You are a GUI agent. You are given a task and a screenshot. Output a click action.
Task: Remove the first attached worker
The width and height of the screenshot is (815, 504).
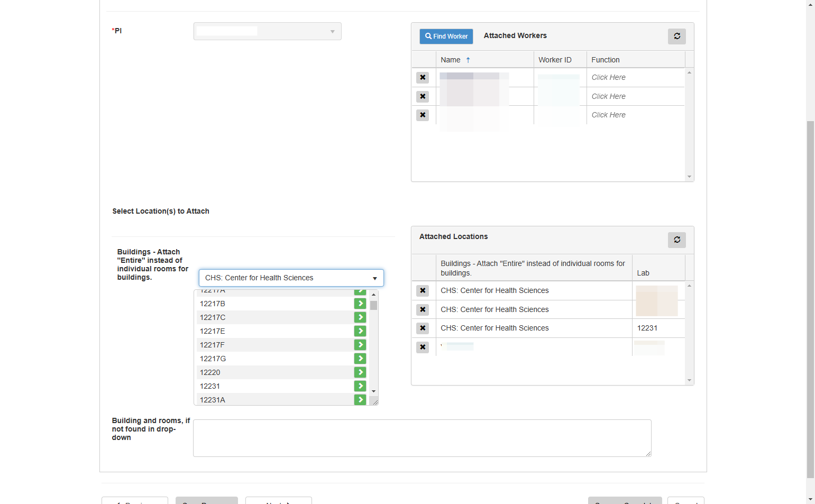[x=422, y=77]
